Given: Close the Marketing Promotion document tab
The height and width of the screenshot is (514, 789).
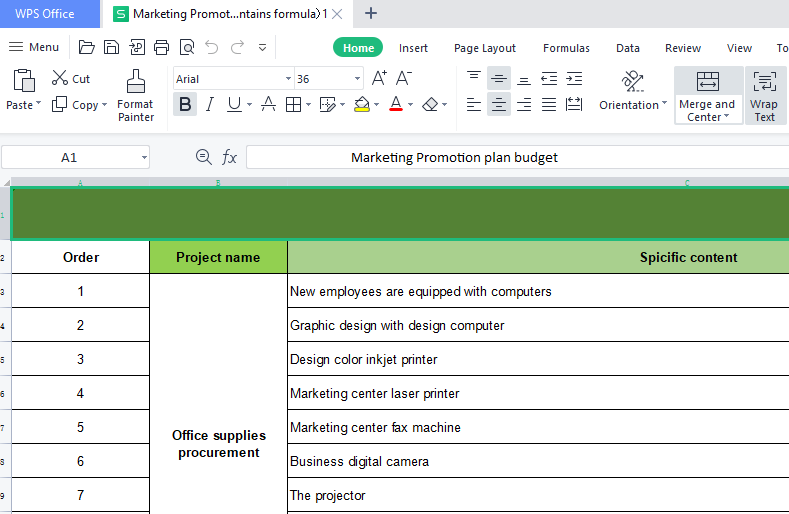Looking at the screenshot, I should point(338,14).
